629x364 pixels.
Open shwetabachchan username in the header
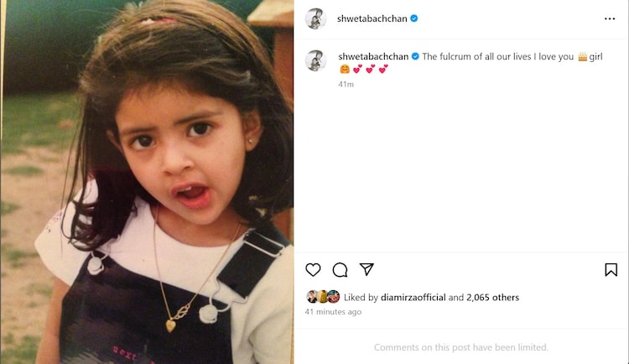pos(372,18)
